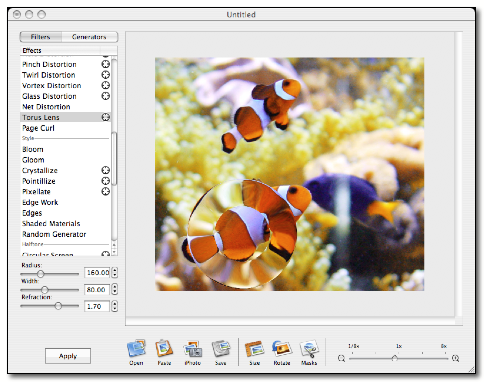
Task: Click the Refraction value stepper arrows
Action: (x=115, y=306)
